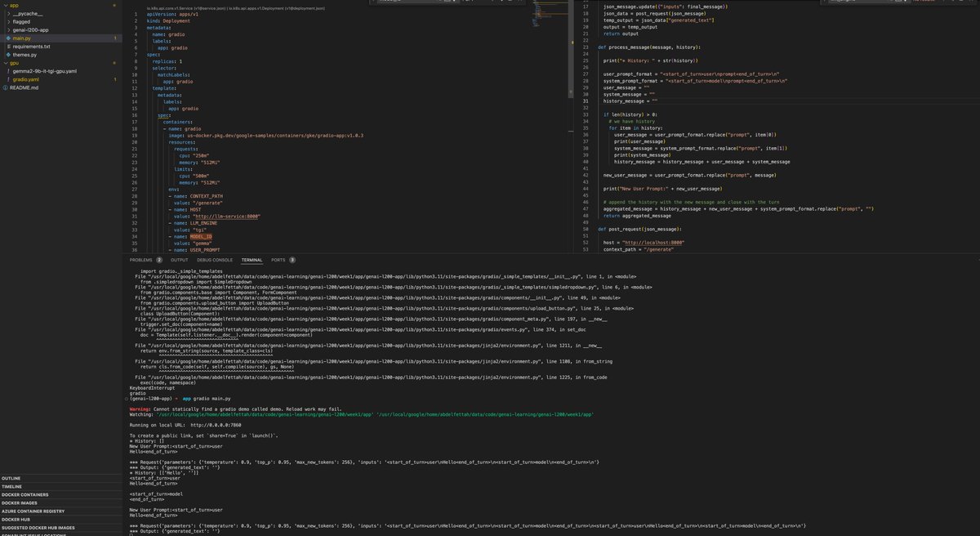Collapse the gpu folder

point(5,63)
